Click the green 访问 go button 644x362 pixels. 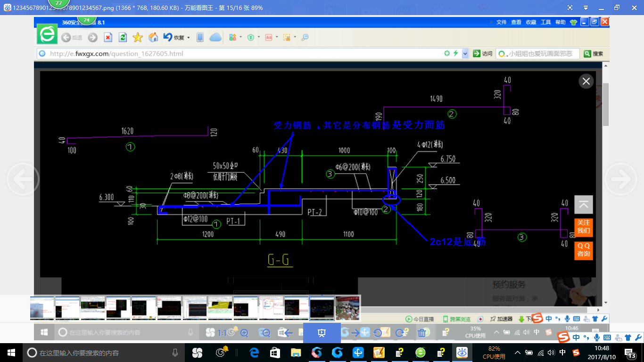tap(483, 54)
